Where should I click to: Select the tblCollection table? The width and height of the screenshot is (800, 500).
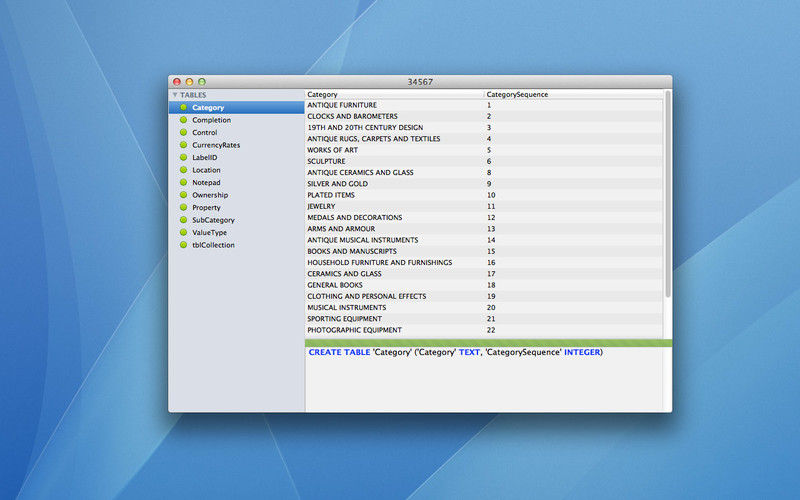(237, 245)
